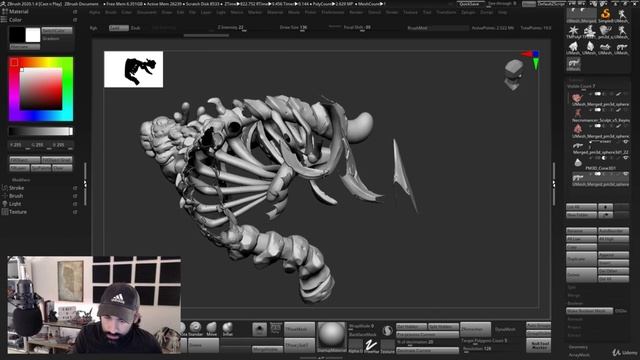Image resolution: width=640 pixels, height=360 pixels.
Task: Click the silhouette thumbnail preview in viewport
Action: [x=133, y=69]
